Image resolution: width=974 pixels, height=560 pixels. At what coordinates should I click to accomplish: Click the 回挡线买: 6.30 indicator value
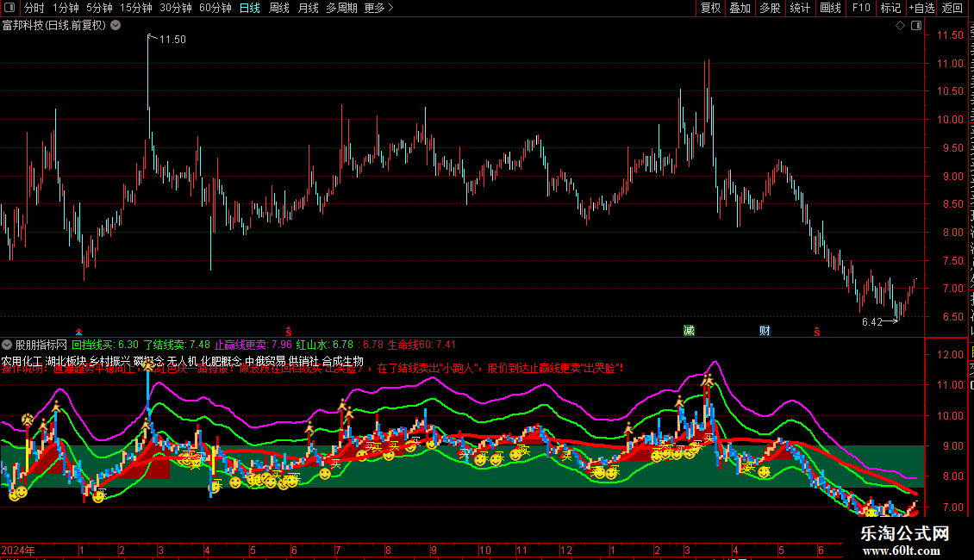coord(105,345)
